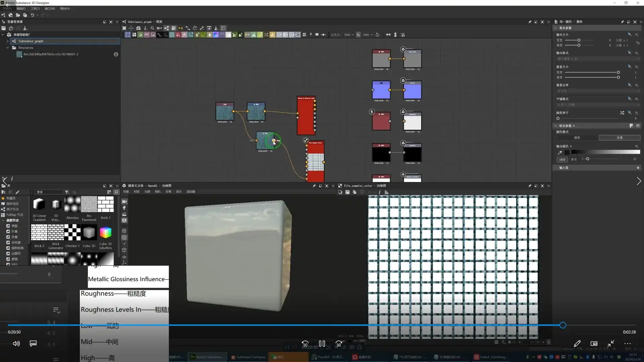The image size is (644, 362).
Task: Click the camera icon in 3D view sidebar
Action: pos(124,201)
